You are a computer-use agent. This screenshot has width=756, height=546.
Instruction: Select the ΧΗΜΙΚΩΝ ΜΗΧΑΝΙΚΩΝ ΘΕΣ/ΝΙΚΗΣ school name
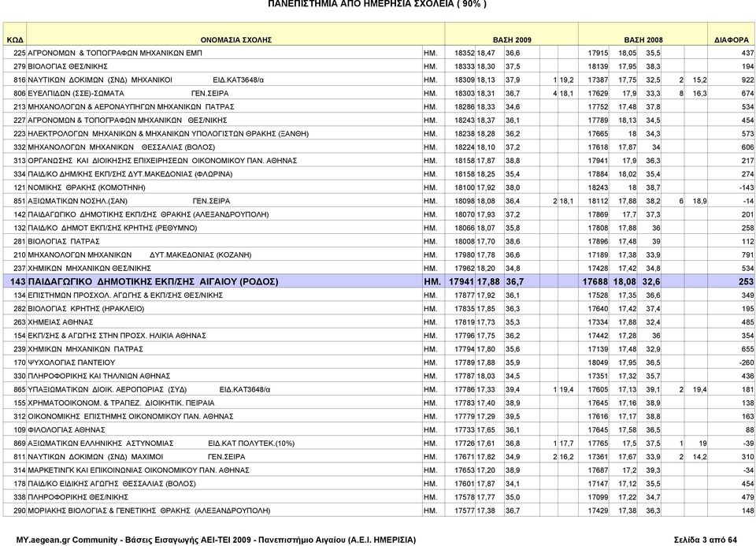(90, 269)
